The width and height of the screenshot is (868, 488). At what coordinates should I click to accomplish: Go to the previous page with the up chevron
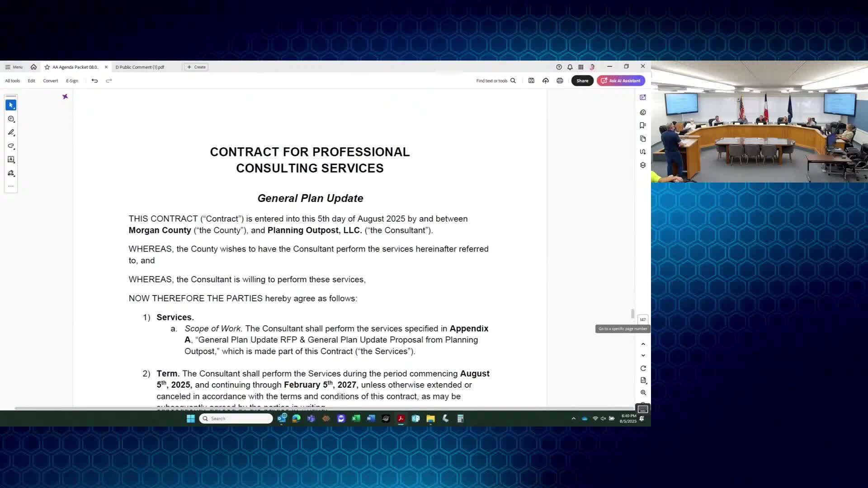[643, 344]
